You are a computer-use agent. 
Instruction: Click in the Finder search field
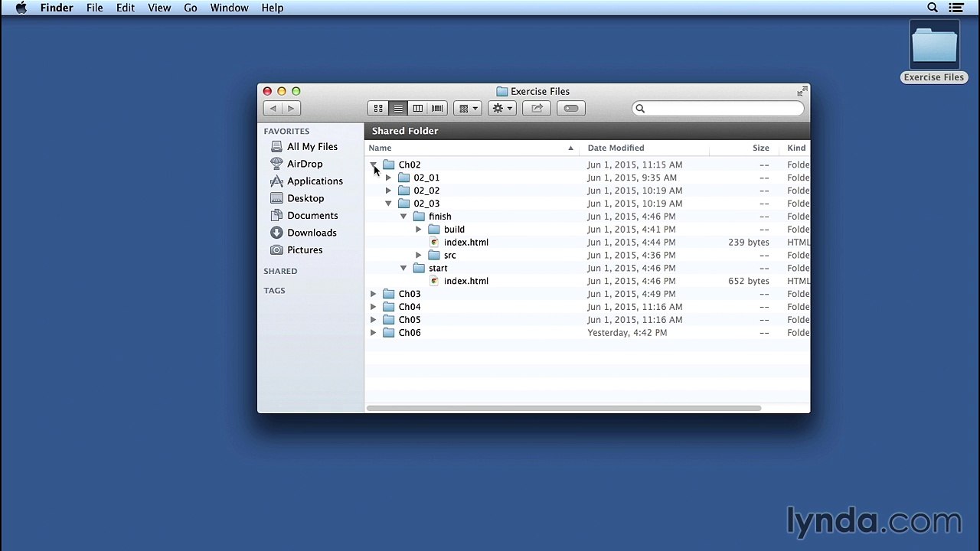[718, 109]
